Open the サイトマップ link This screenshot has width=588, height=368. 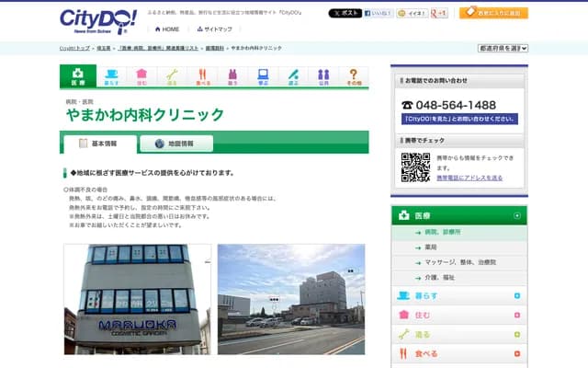[212, 29]
